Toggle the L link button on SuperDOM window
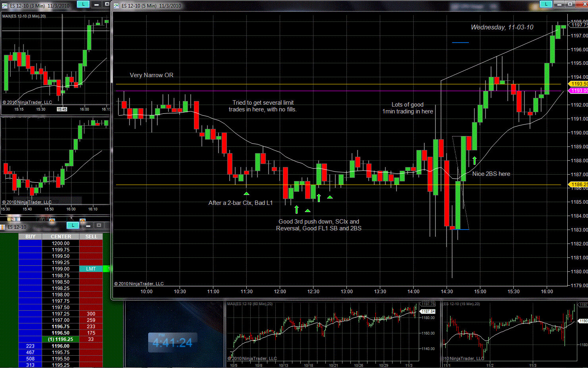This screenshot has width=588, height=368. point(73,226)
